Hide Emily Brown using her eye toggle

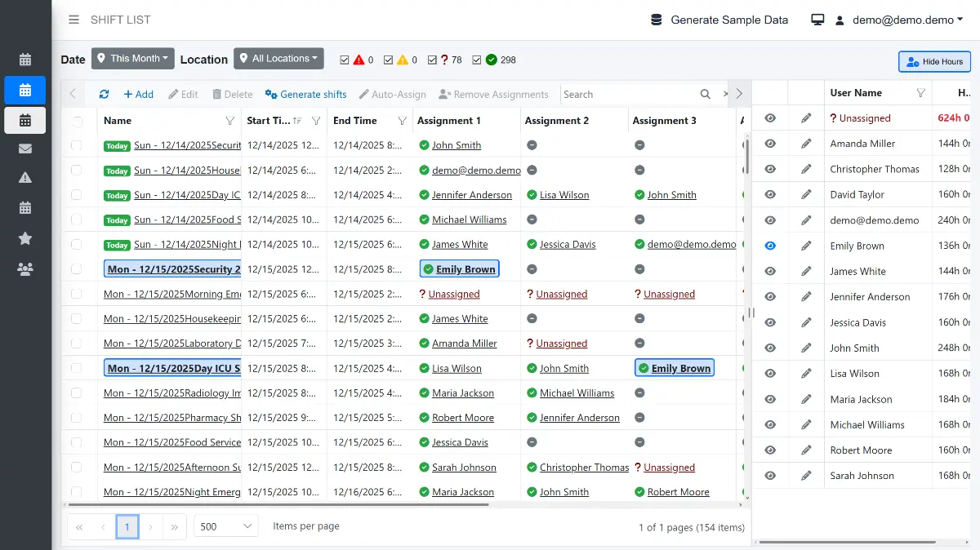click(768, 245)
